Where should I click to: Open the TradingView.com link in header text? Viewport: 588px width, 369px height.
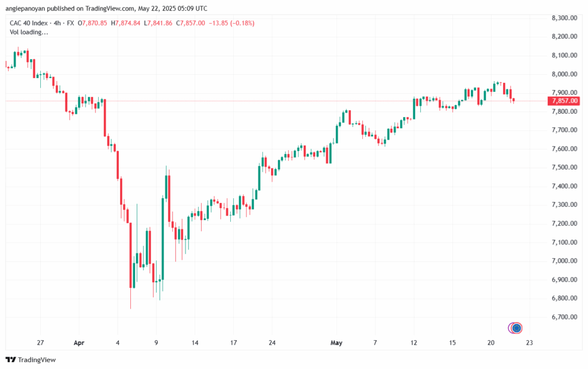(110, 8)
